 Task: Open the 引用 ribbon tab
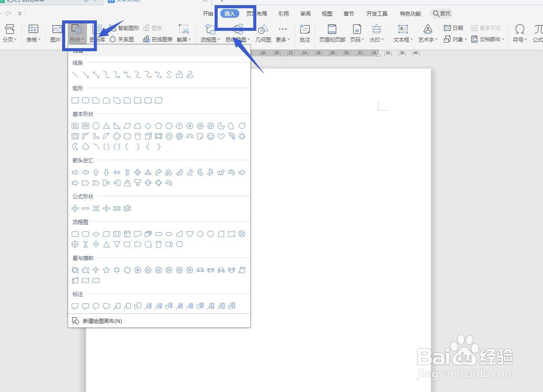[x=284, y=13]
